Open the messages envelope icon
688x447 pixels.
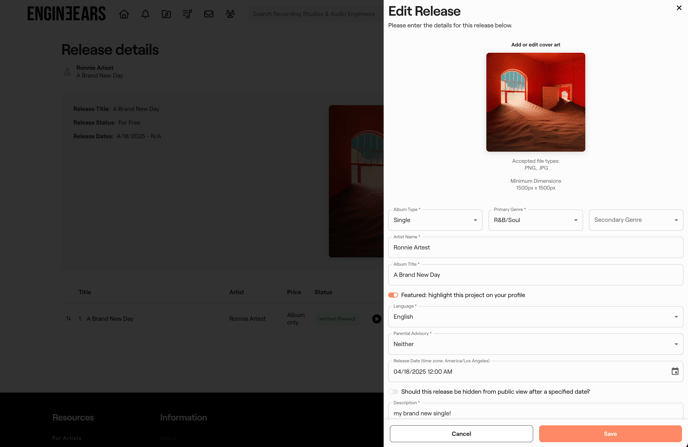[209, 14]
